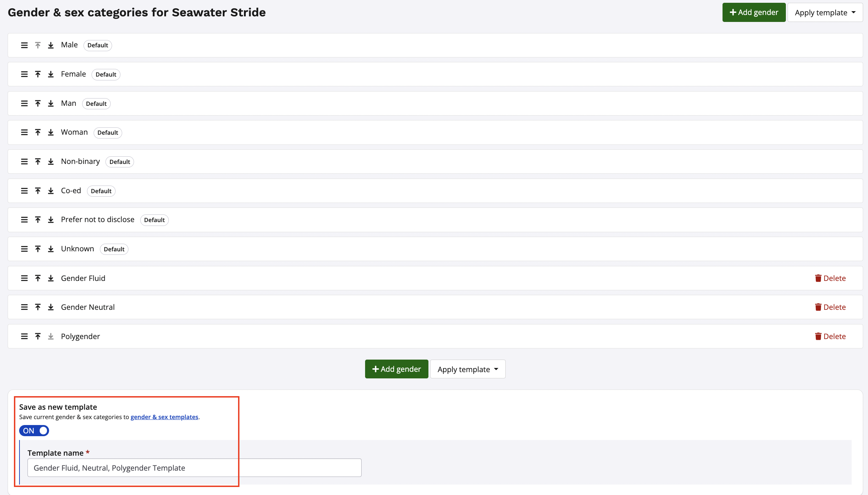This screenshot has width=868, height=495.
Task: Toggle off Save as new template switch
Action: 34,431
